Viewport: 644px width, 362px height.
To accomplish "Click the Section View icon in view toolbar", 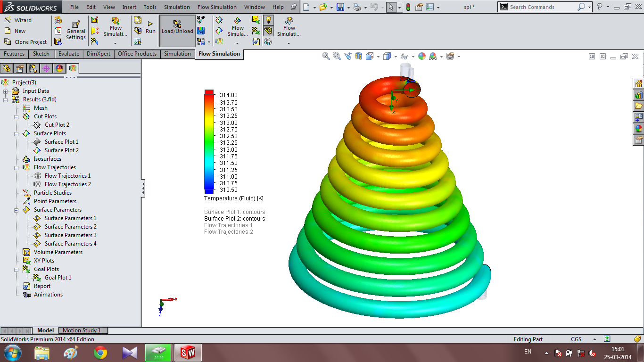I will click(358, 56).
